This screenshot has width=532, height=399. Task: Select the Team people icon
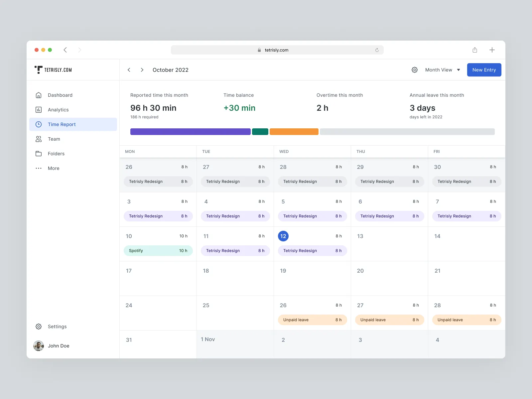pyautogui.click(x=39, y=139)
